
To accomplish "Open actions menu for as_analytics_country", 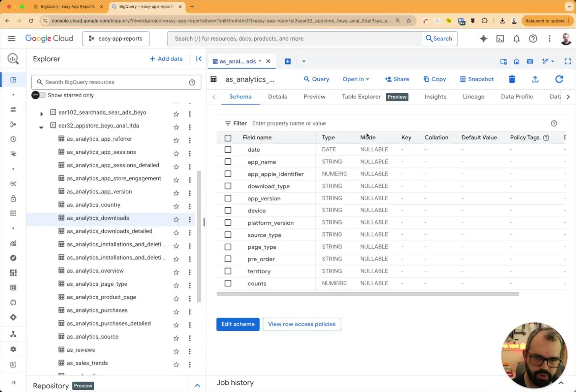I will pyautogui.click(x=190, y=206).
